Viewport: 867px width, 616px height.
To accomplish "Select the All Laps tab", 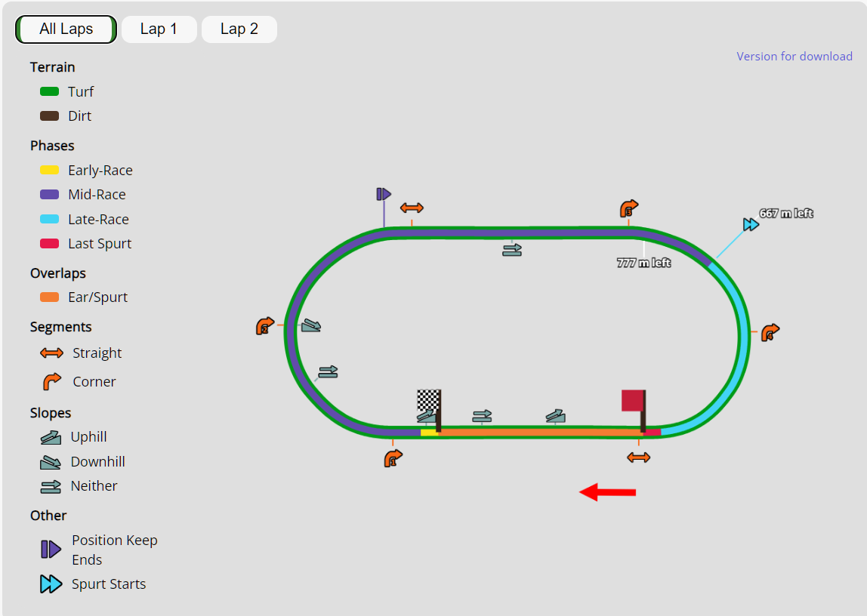I will point(66,29).
